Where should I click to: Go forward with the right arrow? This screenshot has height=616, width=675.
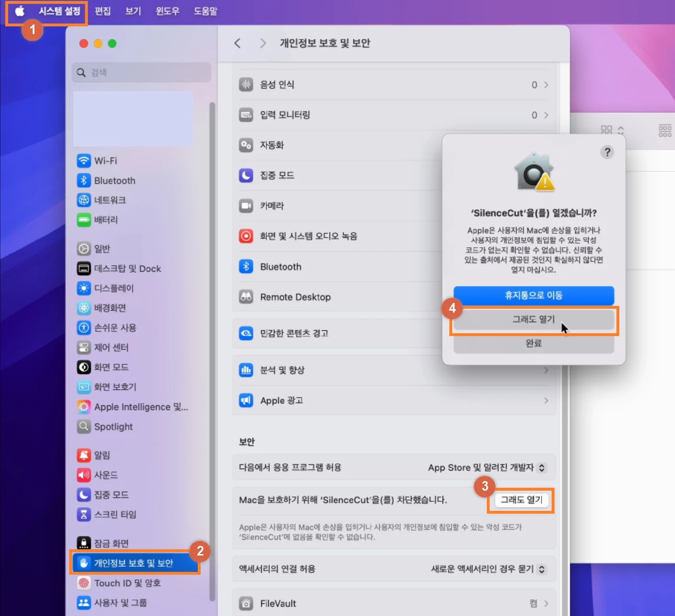point(262,43)
